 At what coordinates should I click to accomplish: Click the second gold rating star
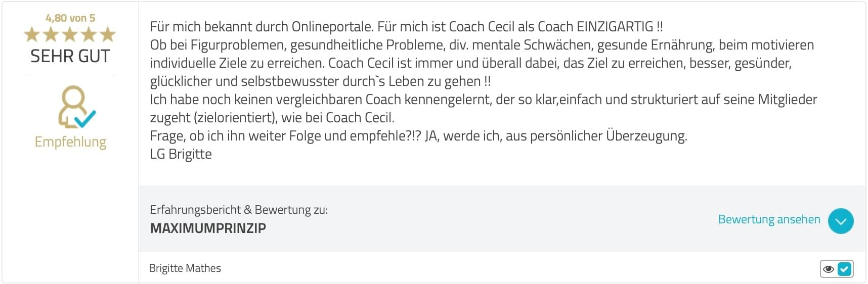pyautogui.click(x=51, y=34)
